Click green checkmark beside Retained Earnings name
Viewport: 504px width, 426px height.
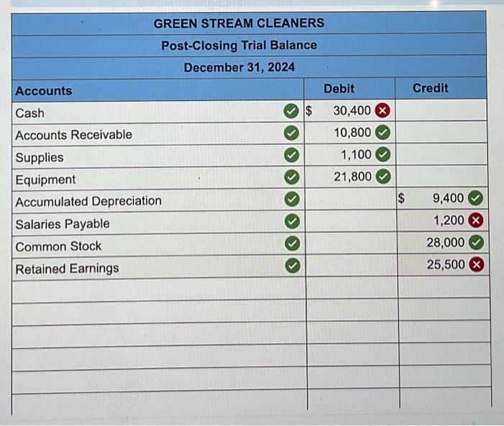292,266
